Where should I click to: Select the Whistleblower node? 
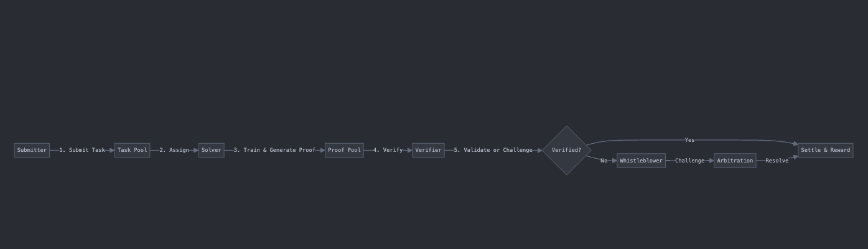coord(641,161)
